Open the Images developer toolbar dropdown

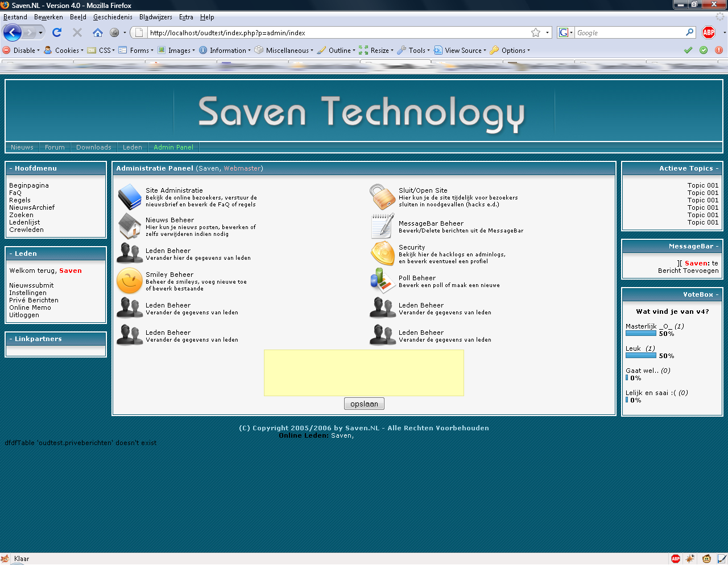(x=176, y=50)
